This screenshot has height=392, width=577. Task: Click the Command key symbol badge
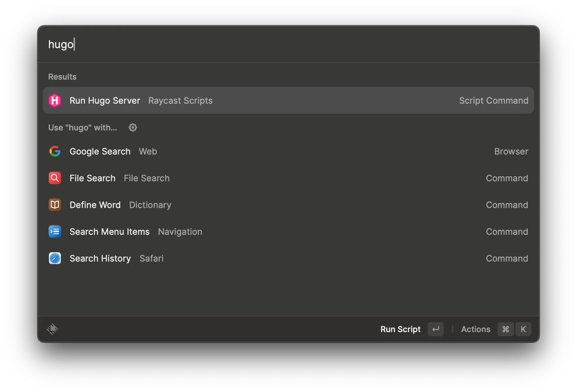(505, 329)
